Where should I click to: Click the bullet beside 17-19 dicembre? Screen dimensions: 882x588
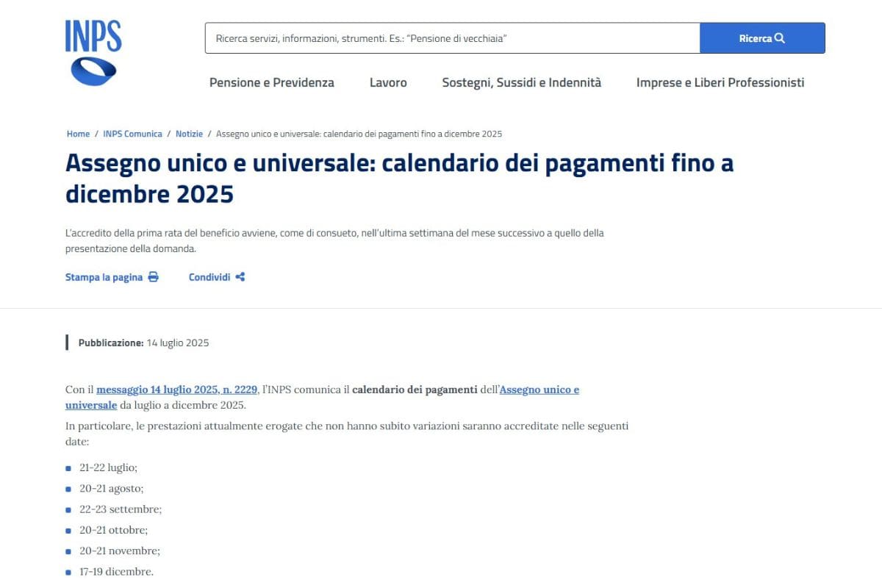pos(70,572)
